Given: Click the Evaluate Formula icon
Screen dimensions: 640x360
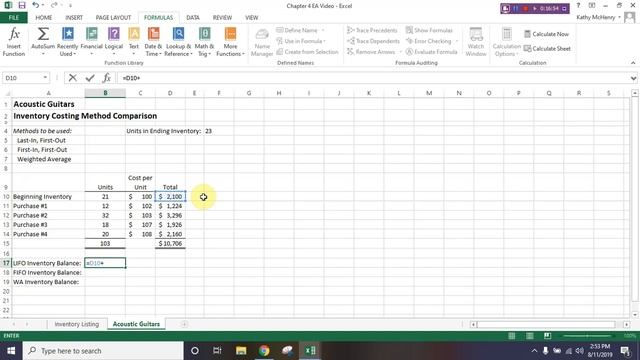Looking at the screenshot, I should pos(409,52).
